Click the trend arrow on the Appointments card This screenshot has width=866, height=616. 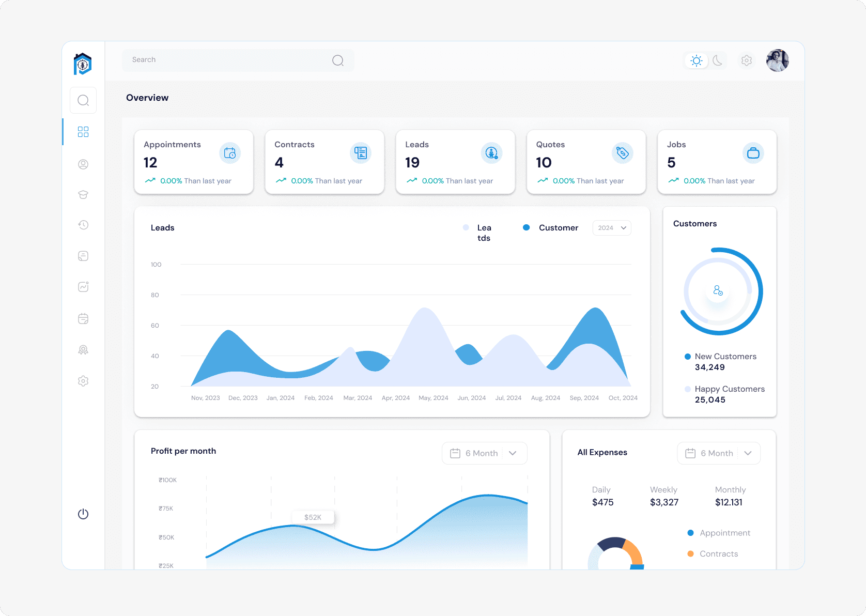click(150, 180)
